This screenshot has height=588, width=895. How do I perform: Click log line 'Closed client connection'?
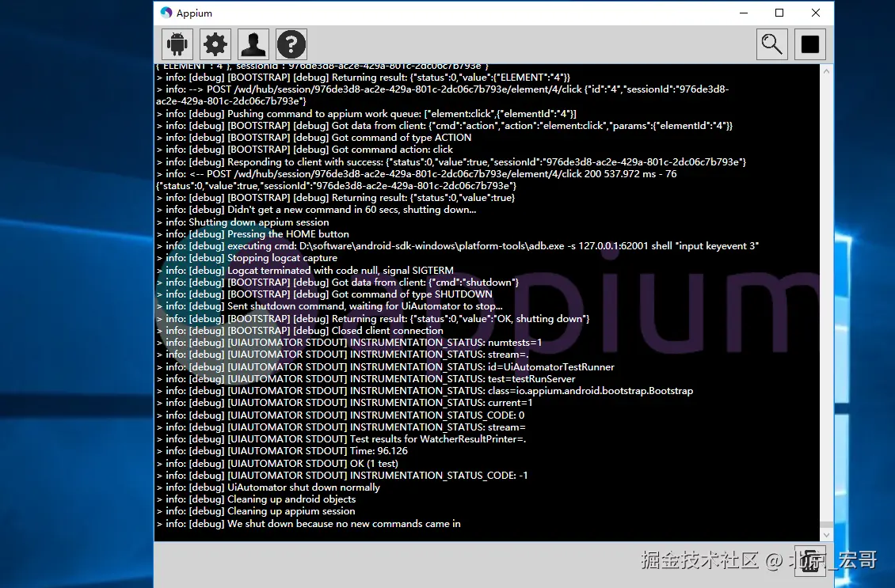(299, 330)
